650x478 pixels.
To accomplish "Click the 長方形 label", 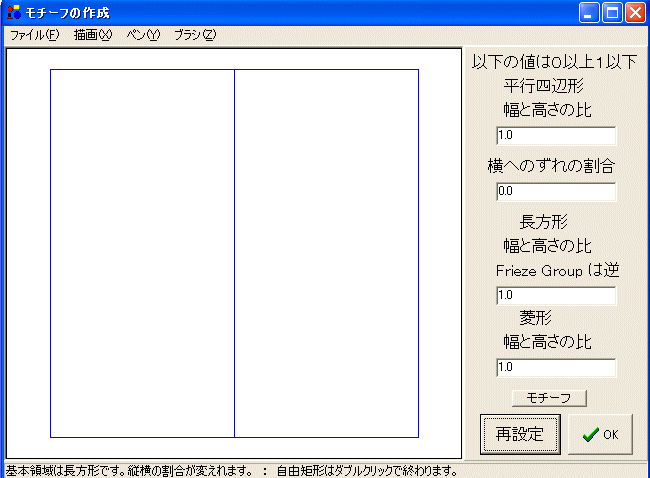I will tap(543, 222).
